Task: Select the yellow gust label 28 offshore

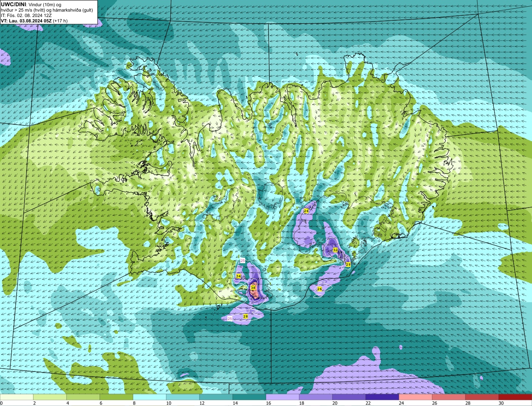Action: tap(245, 316)
